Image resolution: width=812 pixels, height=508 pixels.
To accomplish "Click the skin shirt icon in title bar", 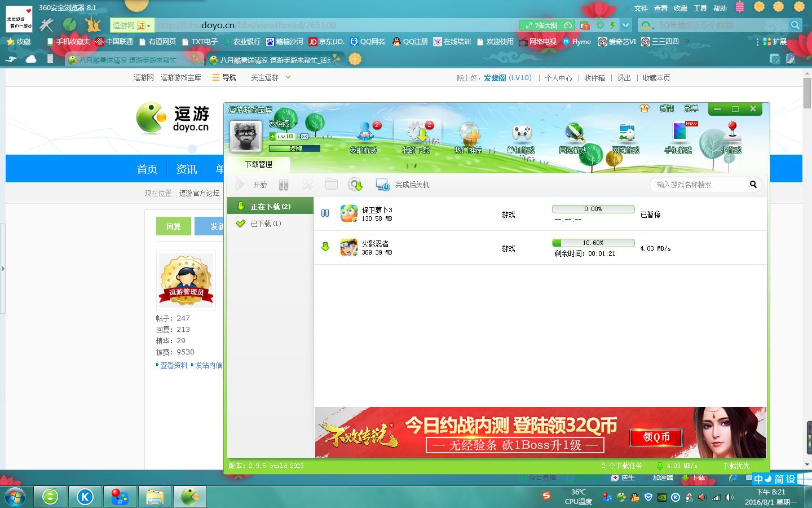I will (x=645, y=108).
